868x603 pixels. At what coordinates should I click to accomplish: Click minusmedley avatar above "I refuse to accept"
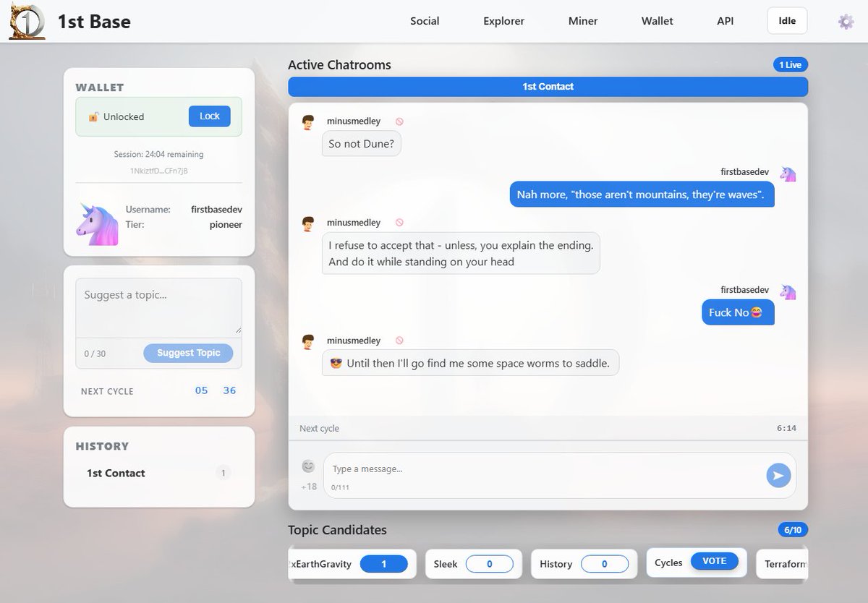[309, 223]
